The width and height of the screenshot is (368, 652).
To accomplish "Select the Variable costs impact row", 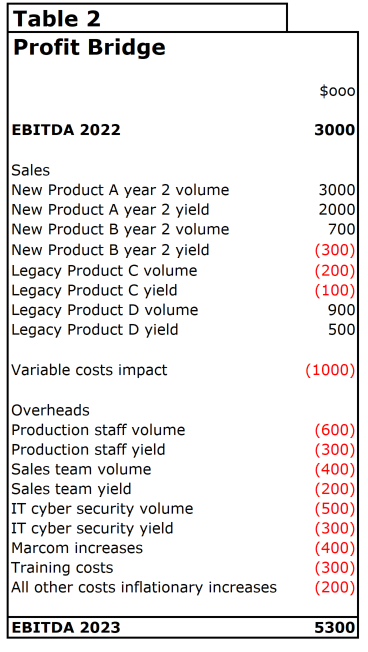I will coord(183,370).
